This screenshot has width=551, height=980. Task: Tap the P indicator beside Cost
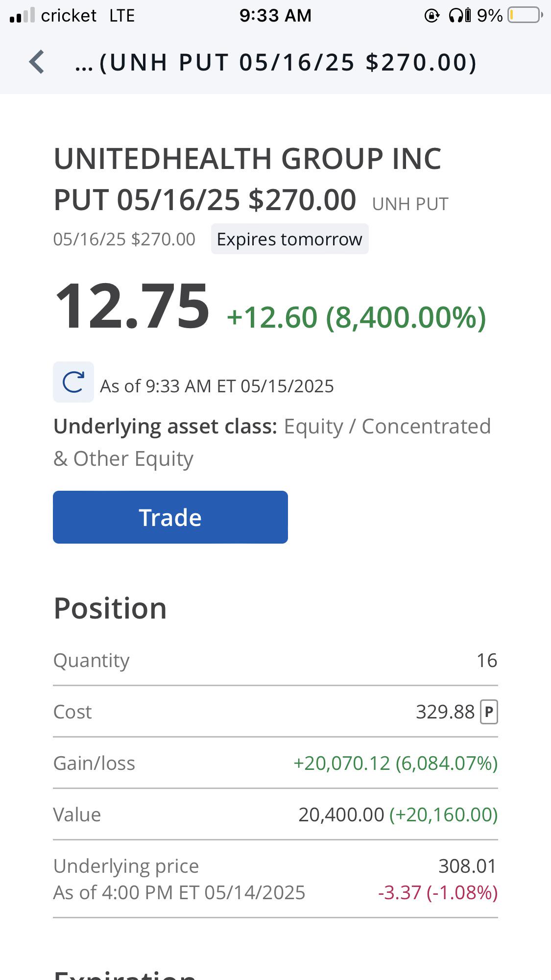pyautogui.click(x=489, y=712)
